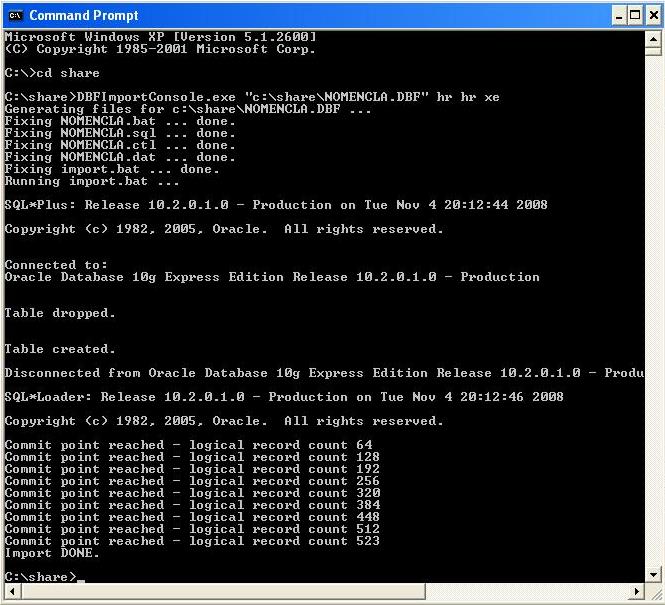Click the Oracle copyright line under SQL*Loader

[224, 421]
